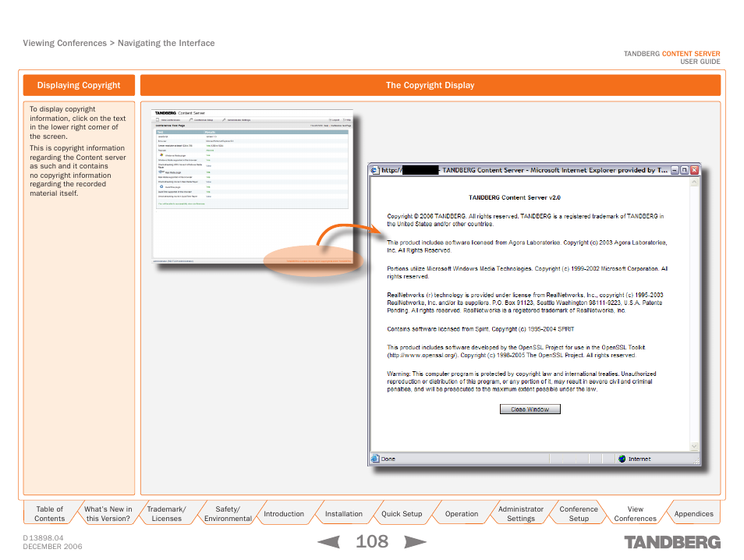Screen dimensions: 744x560
Task: Open Safety/Environmental tab
Action: click(x=228, y=513)
